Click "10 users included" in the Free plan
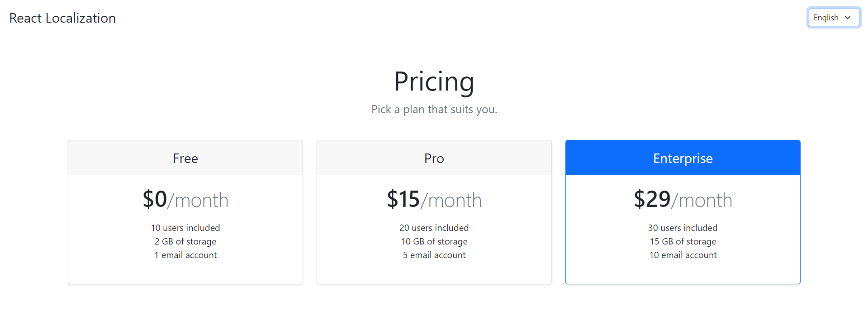Screen dimensions: 868x321 (185, 228)
